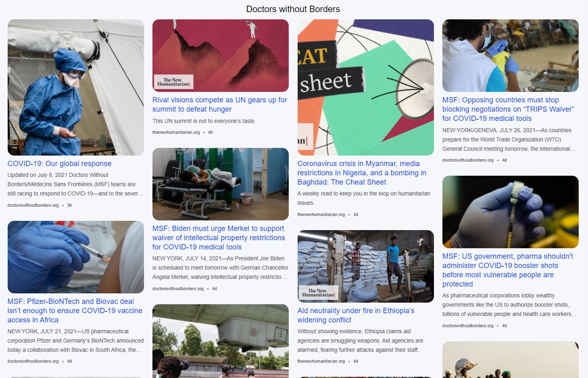Select the colorful 'Cheat sheet' collage thumbnail
The image size is (588, 378).
366,87
